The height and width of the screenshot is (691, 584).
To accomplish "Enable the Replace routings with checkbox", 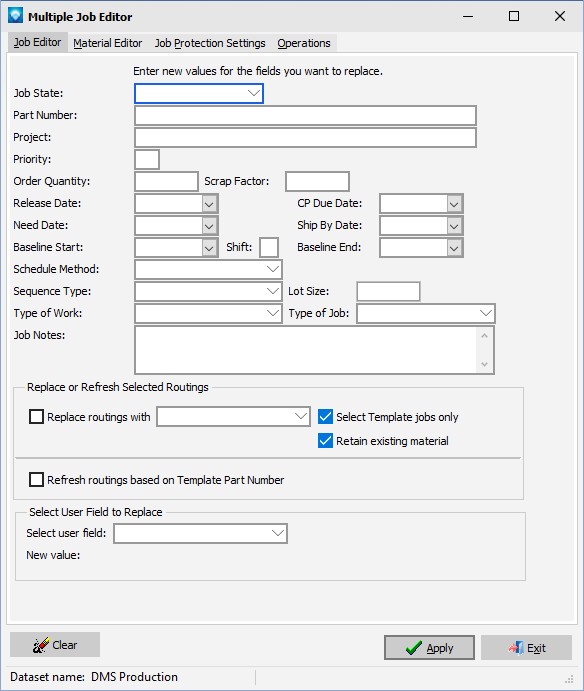I will [36, 416].
